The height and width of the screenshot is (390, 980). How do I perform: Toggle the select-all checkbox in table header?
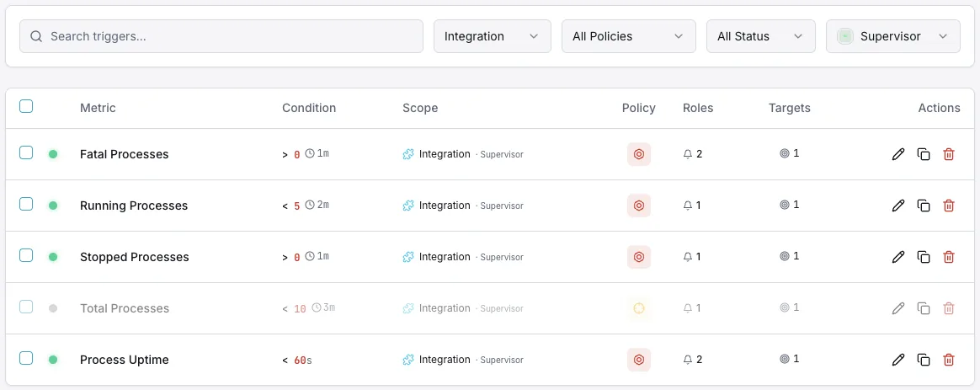click(x=26, y=106)
